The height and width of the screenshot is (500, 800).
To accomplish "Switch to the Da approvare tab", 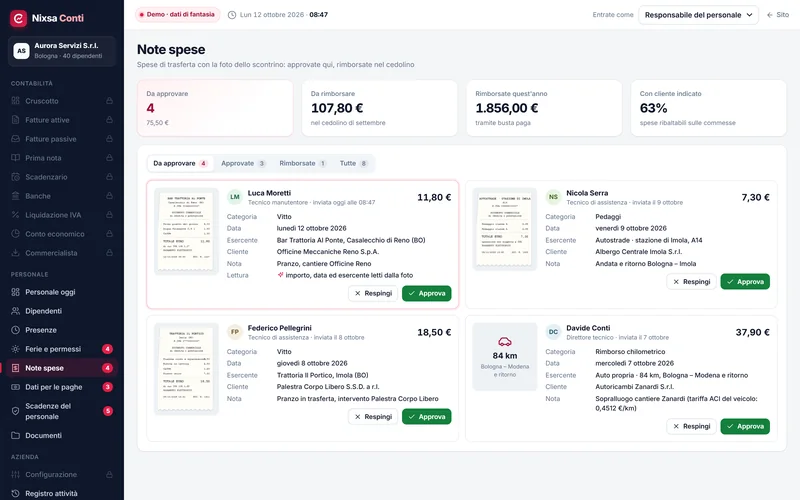I will pos(180,163).
